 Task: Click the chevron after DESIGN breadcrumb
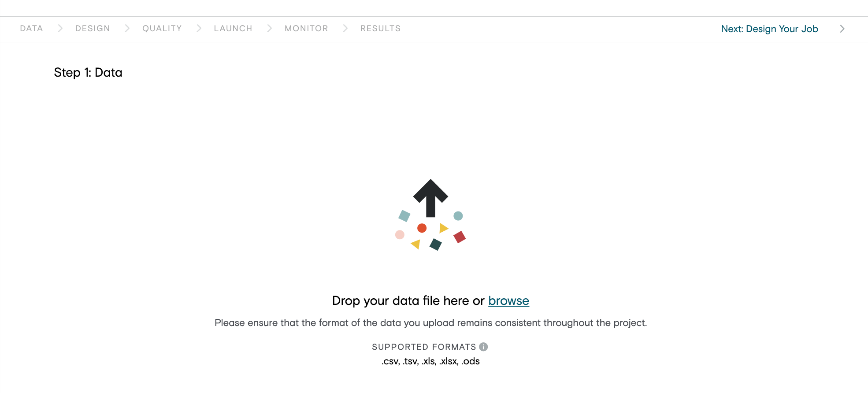click(127, 28)
